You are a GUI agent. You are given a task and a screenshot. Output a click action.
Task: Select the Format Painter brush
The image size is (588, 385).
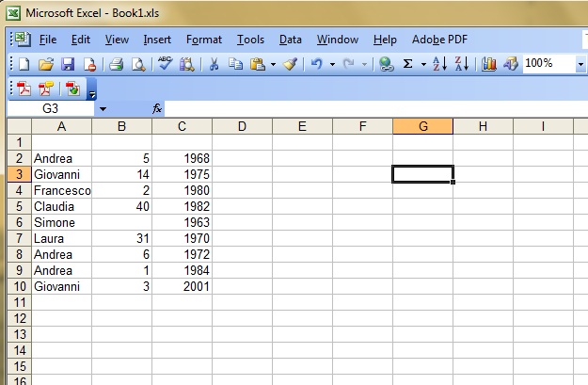(x=291, y=64)
